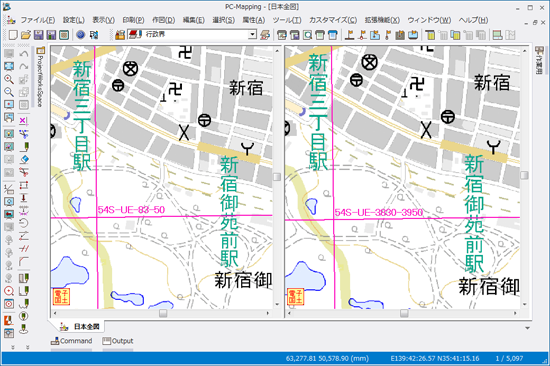550x366 pixels.
Task: Click the light blue table toolbar icon
Action: (333, 35)
